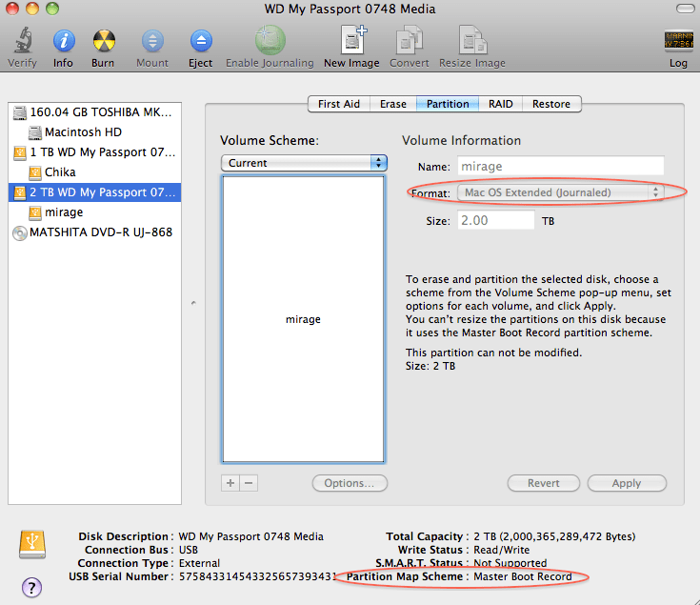Click the sidebar splitter handle dot
Screen dimensions: 700x605
193,303
